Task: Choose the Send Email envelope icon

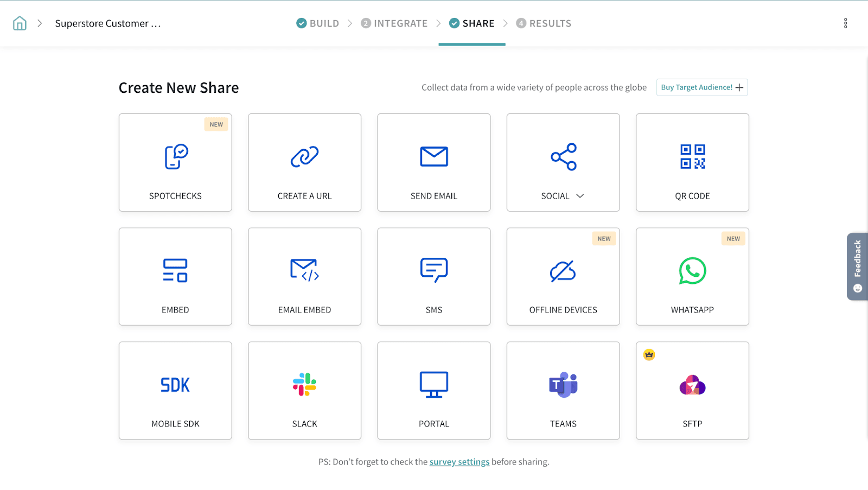Action: click(x=434, y=157)
